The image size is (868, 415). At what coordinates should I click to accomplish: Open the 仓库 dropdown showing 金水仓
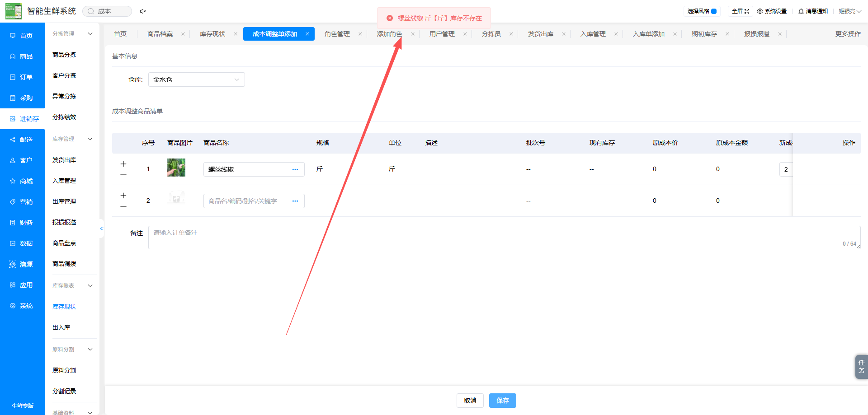coord(197,79)
